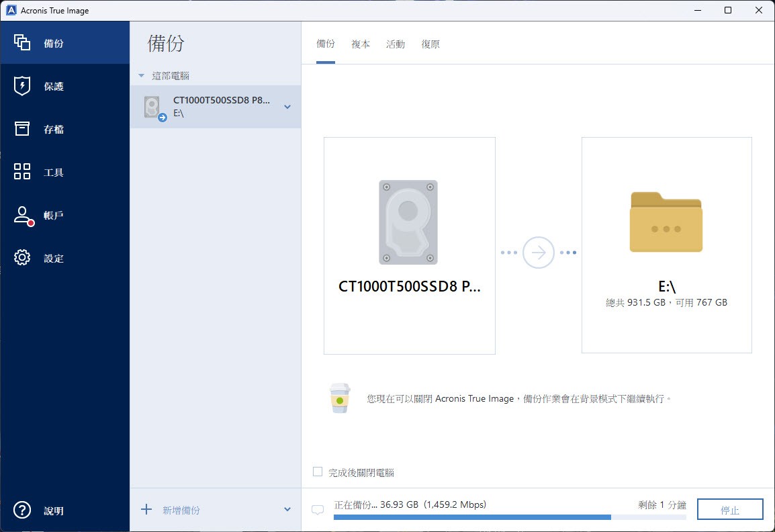Image resolution: width=775 pixels, height=532 pixels.
Task: Select the CT1000T500SSD8 source disk panel
Action: point(409,245)
